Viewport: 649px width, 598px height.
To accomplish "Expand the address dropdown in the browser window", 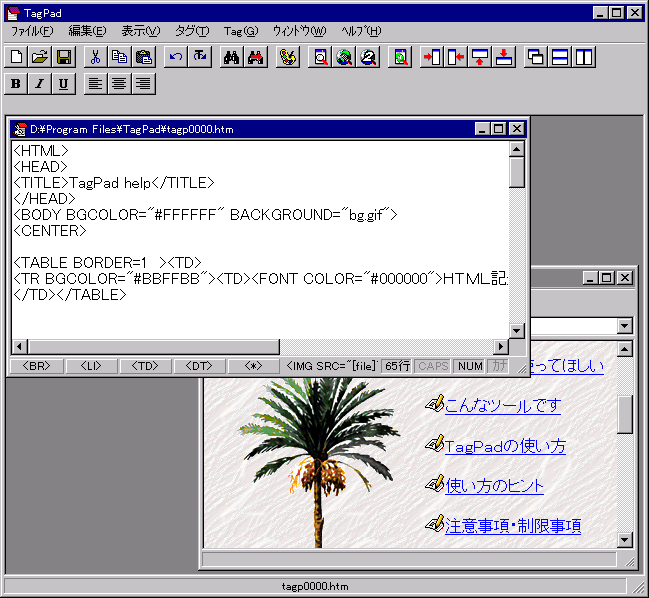I will click(x=625, y=326).
